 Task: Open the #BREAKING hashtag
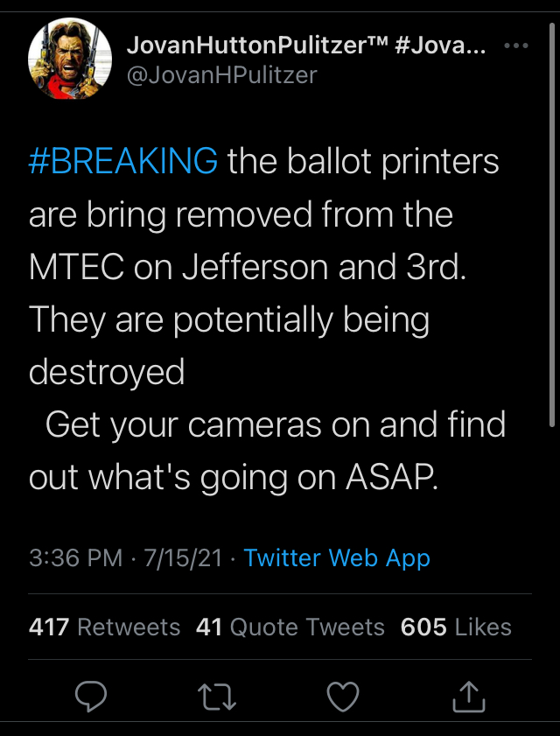[x=123, y=162]
